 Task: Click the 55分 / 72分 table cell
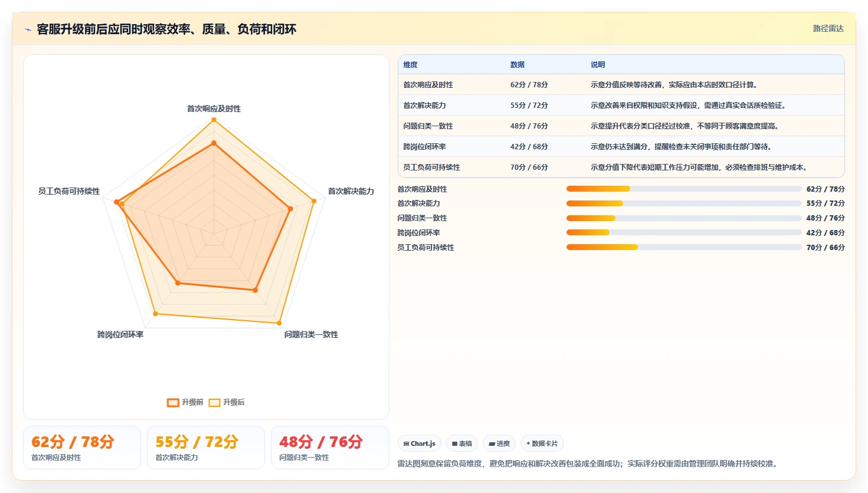click(x=529, y=106)
